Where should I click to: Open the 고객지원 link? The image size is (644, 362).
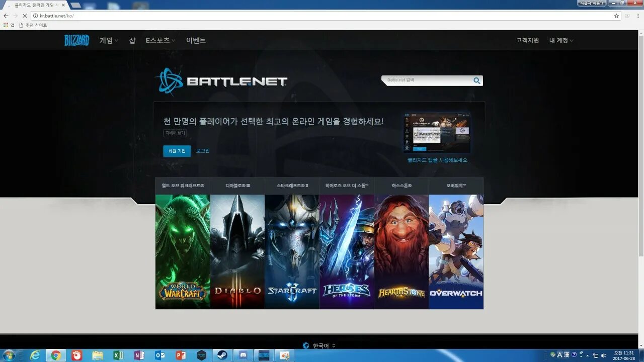point(527,40)
